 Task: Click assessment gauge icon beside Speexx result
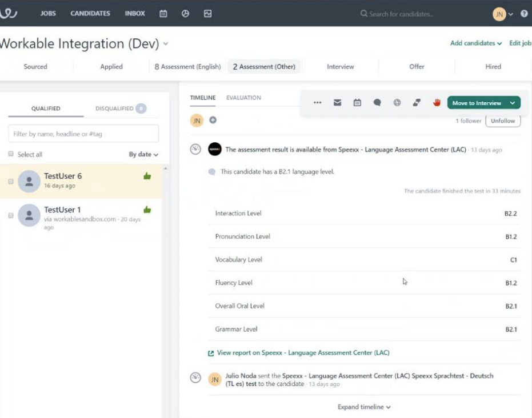tap(195, 149)
